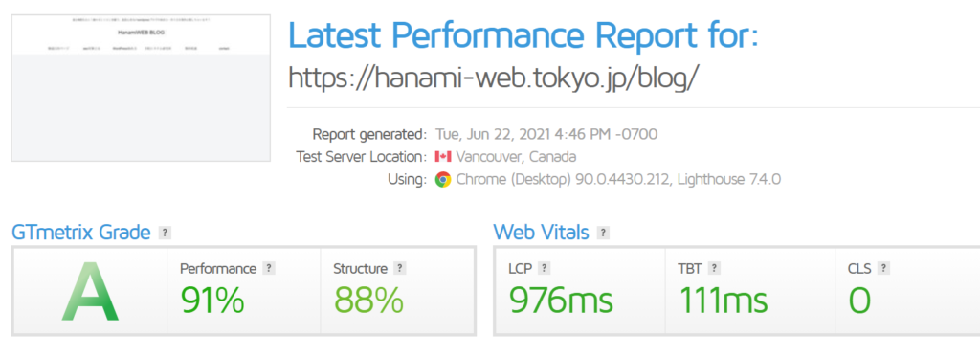Click the TBT question mark icon
This screenshot has width=980, height=357.
click(x=714, y=268)
